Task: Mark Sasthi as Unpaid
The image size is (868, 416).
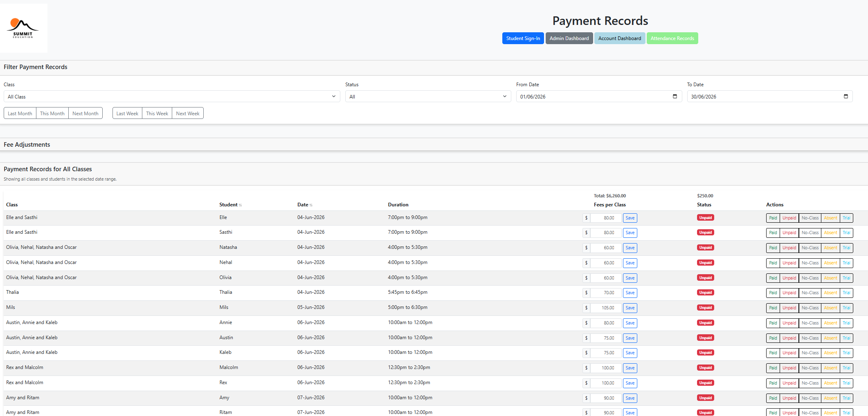Action: (x=789, y=233)
